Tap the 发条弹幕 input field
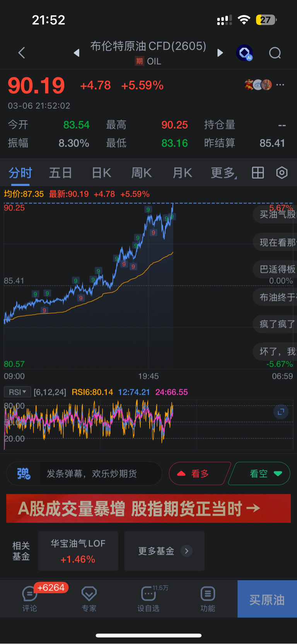297x644 pixels. (101, 474)
